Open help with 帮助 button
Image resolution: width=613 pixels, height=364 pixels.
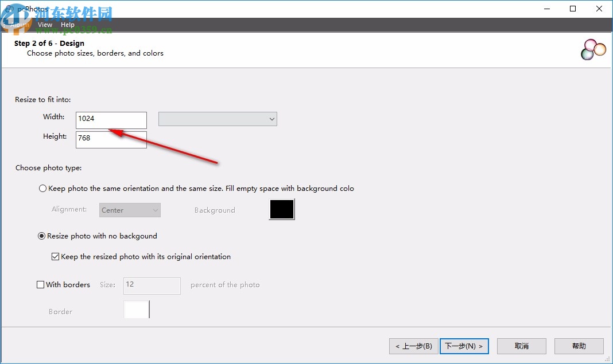point(579,346)
